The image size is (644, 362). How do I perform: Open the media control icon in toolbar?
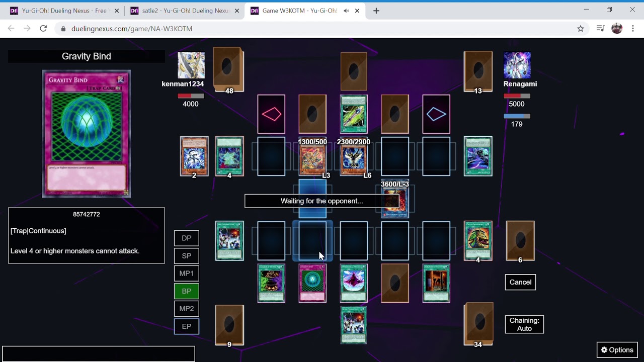tap(600, 29)
